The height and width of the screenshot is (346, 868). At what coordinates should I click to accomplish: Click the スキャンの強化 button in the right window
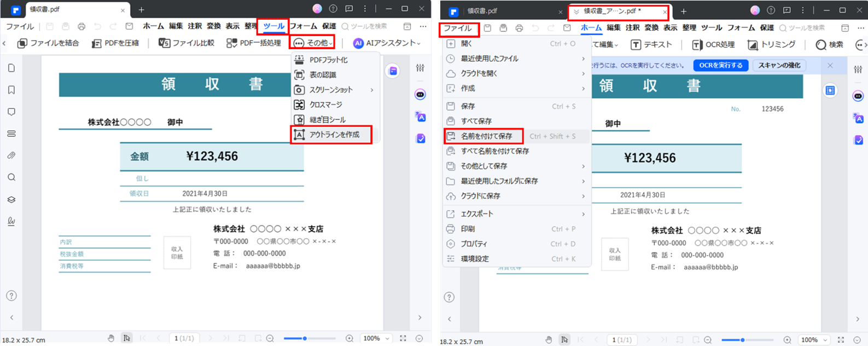coord(779,65)
